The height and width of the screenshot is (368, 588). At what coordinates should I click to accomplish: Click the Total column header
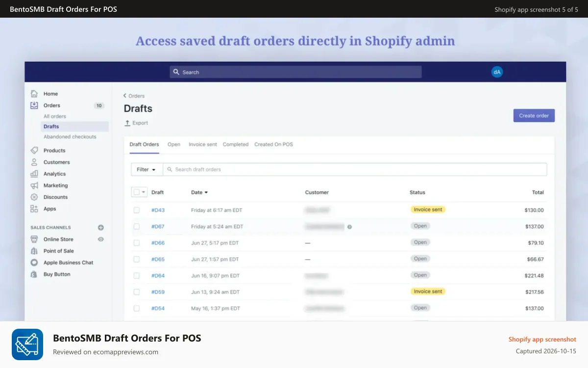pos(538,192)
